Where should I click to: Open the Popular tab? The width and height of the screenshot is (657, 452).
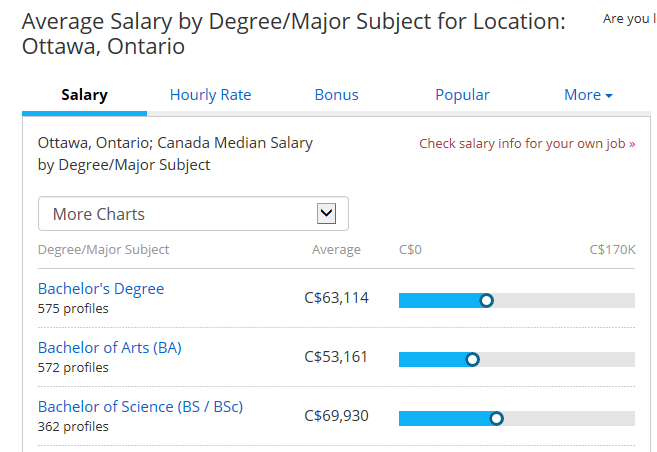click(x=462, y=95)
